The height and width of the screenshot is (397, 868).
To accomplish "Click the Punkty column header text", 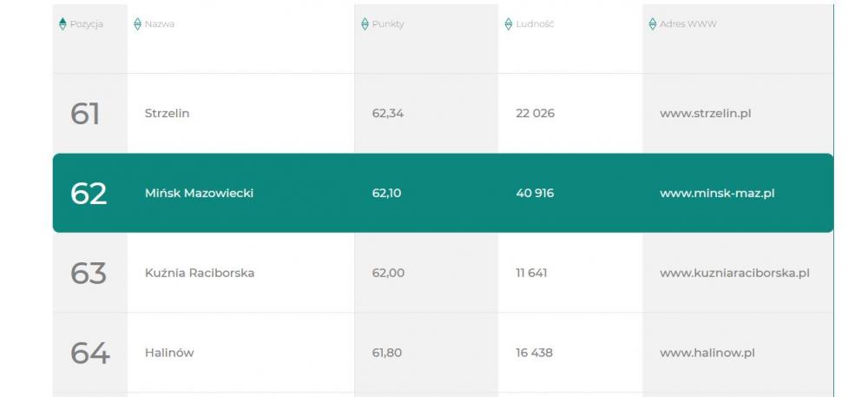I will pyautogui.click(x=388, y=24).
